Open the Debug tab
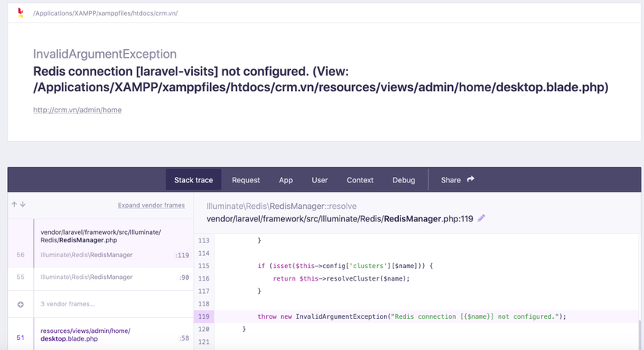The height and width of the screenshot is (350, 644). point(404,180)
